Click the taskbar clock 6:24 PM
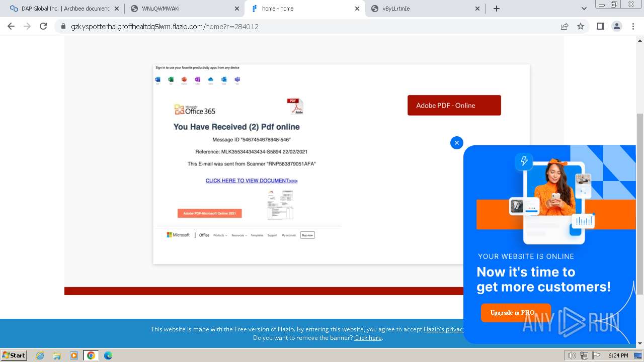The width and height of the screenshot is (644, 362). click(x=618, y=355)
